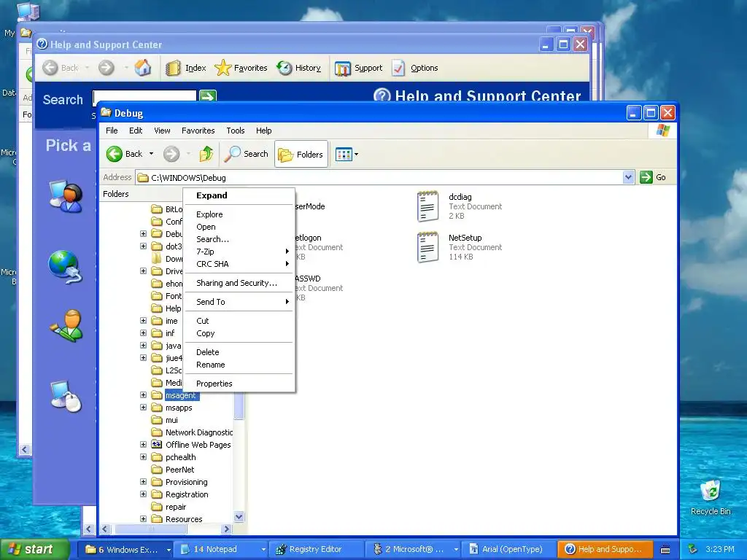Click the green Back arrow in Debug window
Screen dimensions: 747x560
pyautogui.click(x=115, y=154)
